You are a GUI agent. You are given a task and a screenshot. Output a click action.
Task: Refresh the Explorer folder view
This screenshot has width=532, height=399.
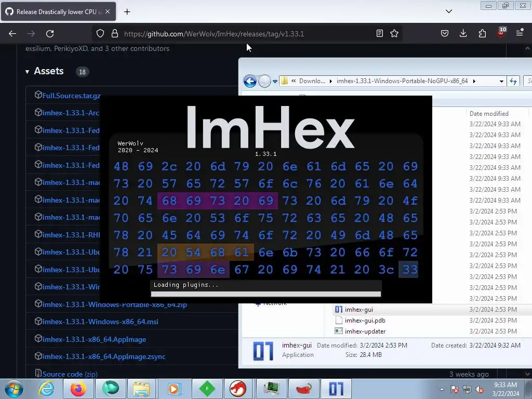tap(513, 81)
